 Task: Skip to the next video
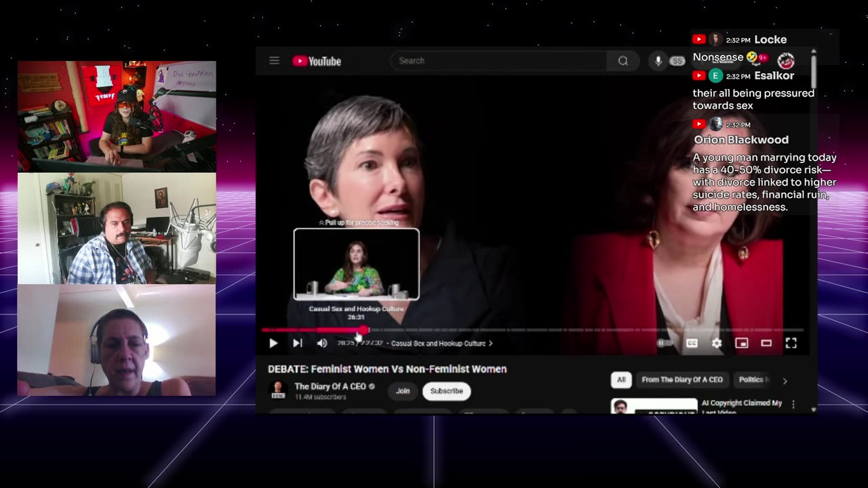[x=297, y=343]
